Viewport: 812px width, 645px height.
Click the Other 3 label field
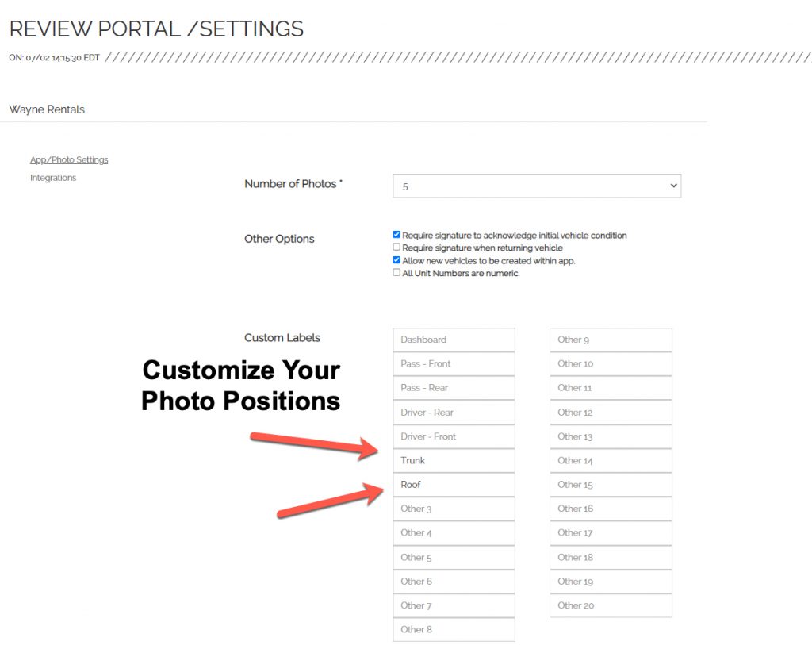[454, 509]
